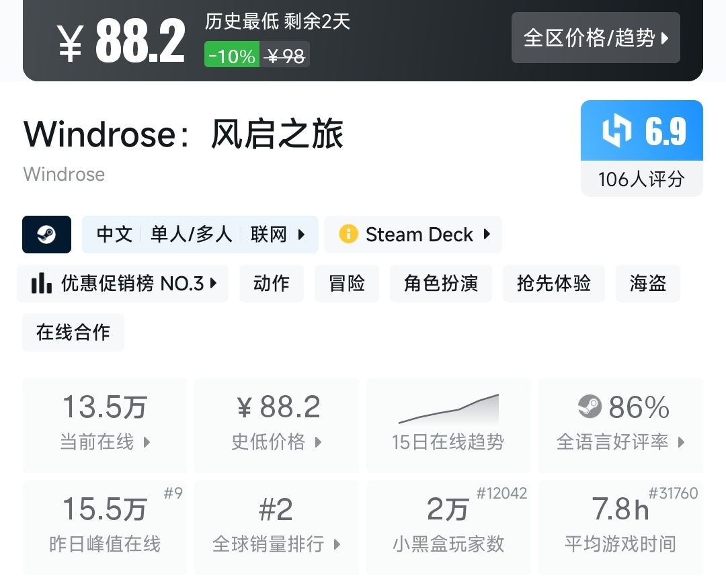The width and height of the screenshot is (726, 588).
Task: Expand the 中文 单人/多人 联网 details
Action: click(200, 235)
